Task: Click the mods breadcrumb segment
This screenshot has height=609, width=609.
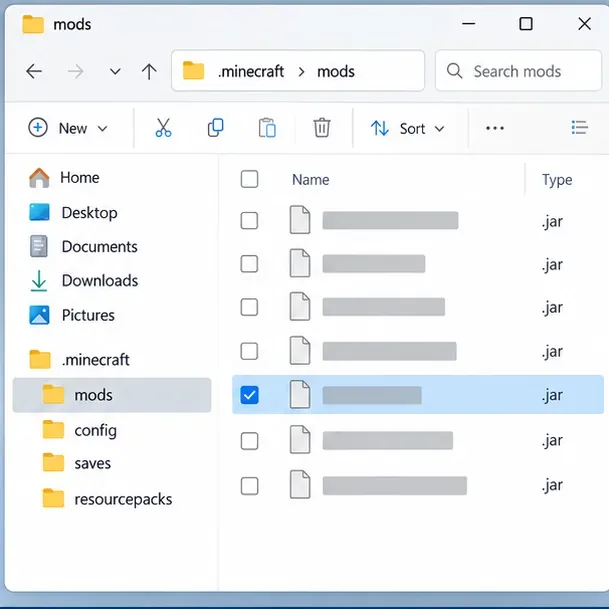Action: pyautogui.click(x=336, y=71)
